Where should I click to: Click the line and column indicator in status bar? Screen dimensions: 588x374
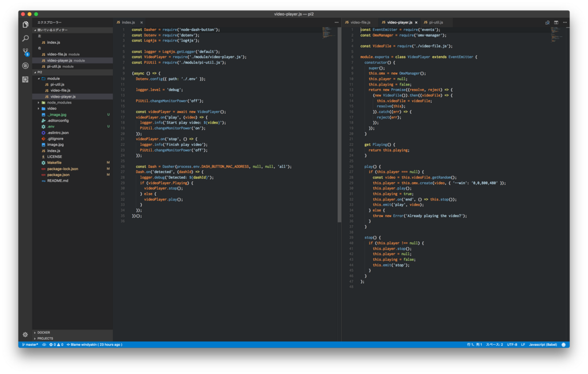pyautogui.click(x=474, y=344)
